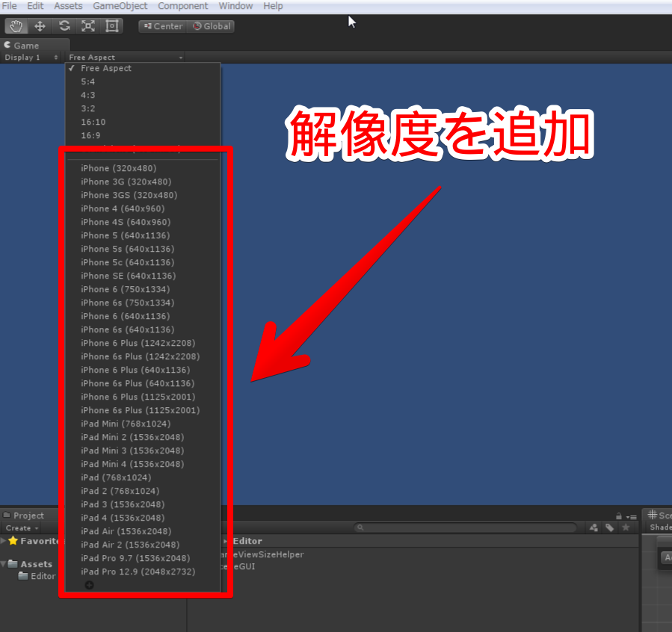
Task: Select iPad (768x1024) resolution
Action: 143,477
